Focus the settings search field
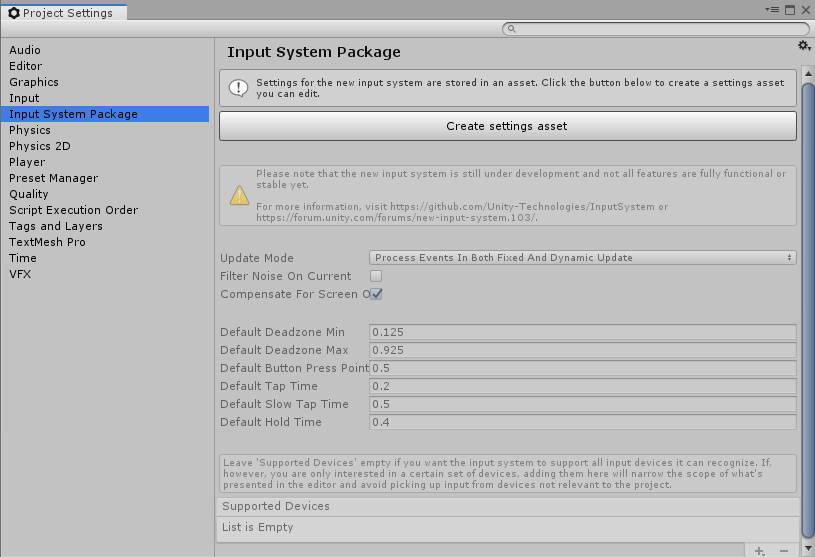815x557 pixels. click(x=655, y=29)
